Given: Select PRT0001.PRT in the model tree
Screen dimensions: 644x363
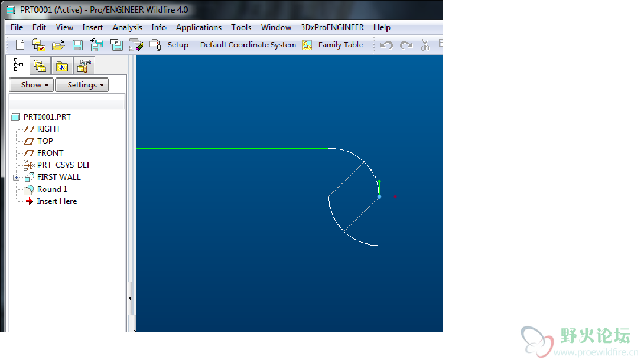Looking at the screenshot, I should 47,117.
